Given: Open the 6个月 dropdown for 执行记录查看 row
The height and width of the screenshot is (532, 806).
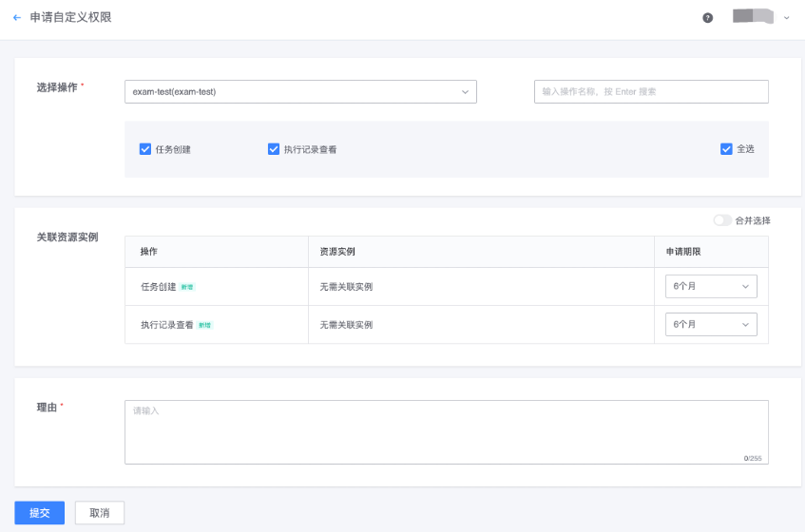Looking at the screenshot, I should pyautogui.click(x=711, y=324).
